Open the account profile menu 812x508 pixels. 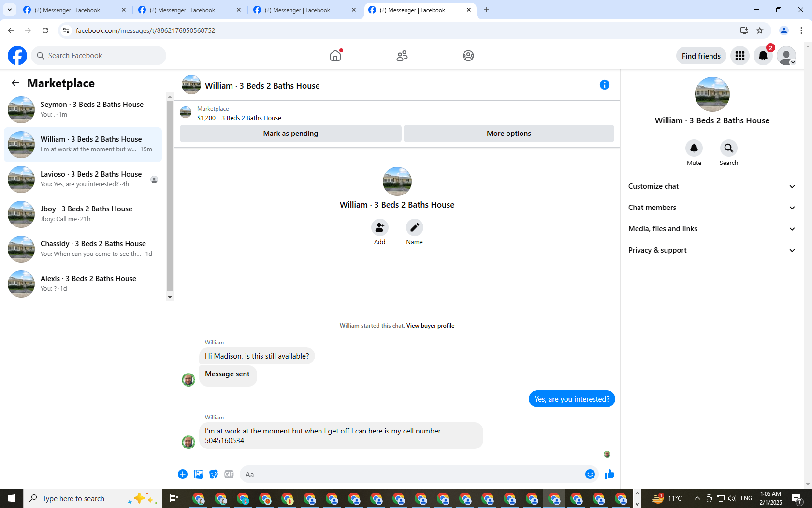tap(786, 56)
